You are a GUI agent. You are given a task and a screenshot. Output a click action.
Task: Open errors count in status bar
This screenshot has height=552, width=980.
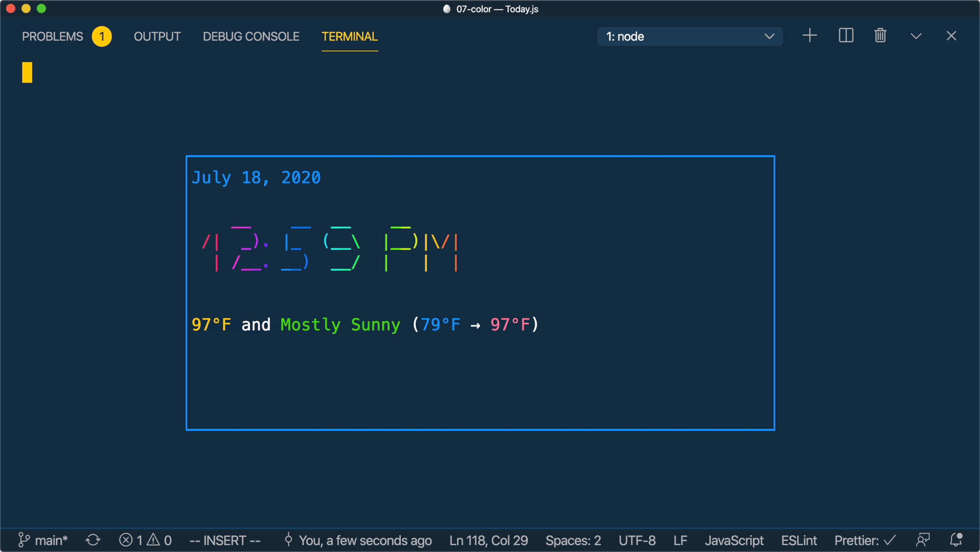(131, 540)
